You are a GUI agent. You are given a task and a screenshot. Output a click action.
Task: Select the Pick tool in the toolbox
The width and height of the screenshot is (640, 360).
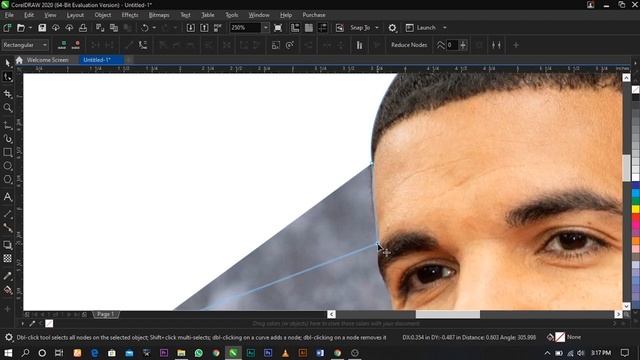(7, 62)
